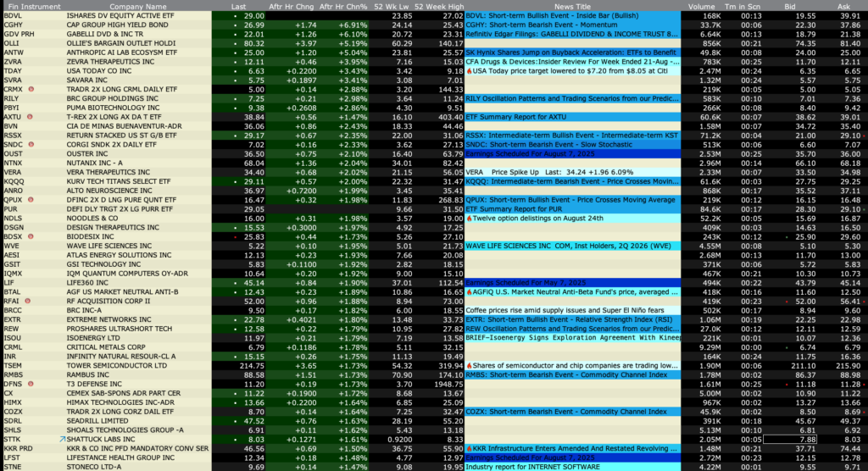
Task: Open CGHY Short-term Bearish Event Momentum news
Action: (x=572, y=25)
